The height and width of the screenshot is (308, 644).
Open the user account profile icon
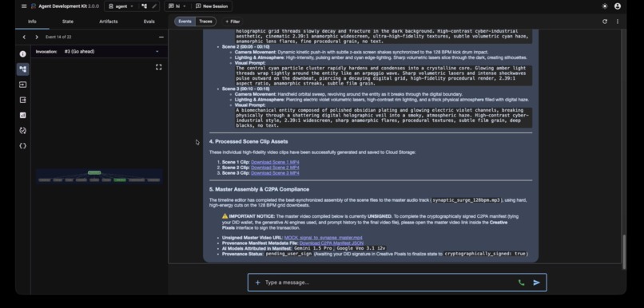(618, 6)
